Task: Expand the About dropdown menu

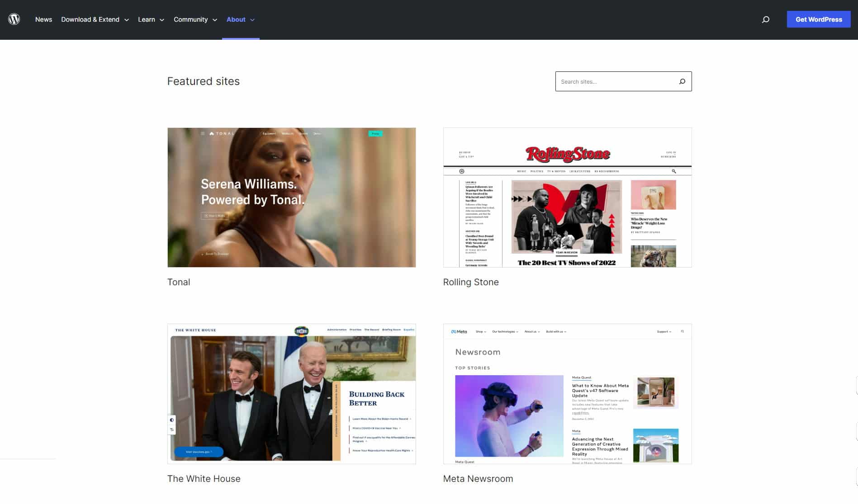Action: click(x=241, y=19)
